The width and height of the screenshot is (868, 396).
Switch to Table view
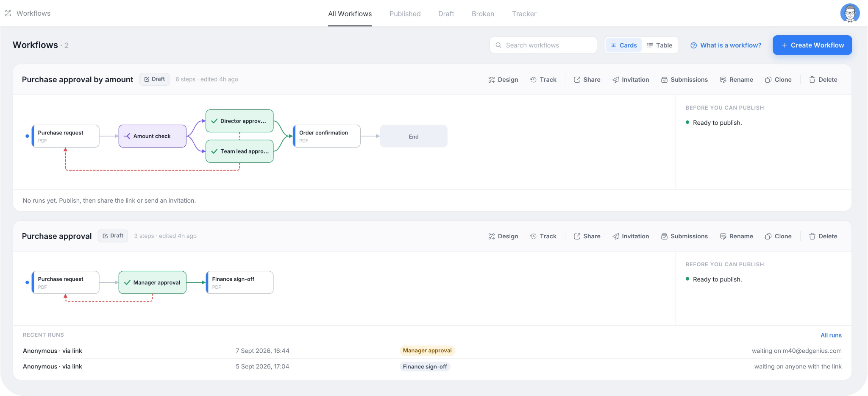tap(660, 45)
